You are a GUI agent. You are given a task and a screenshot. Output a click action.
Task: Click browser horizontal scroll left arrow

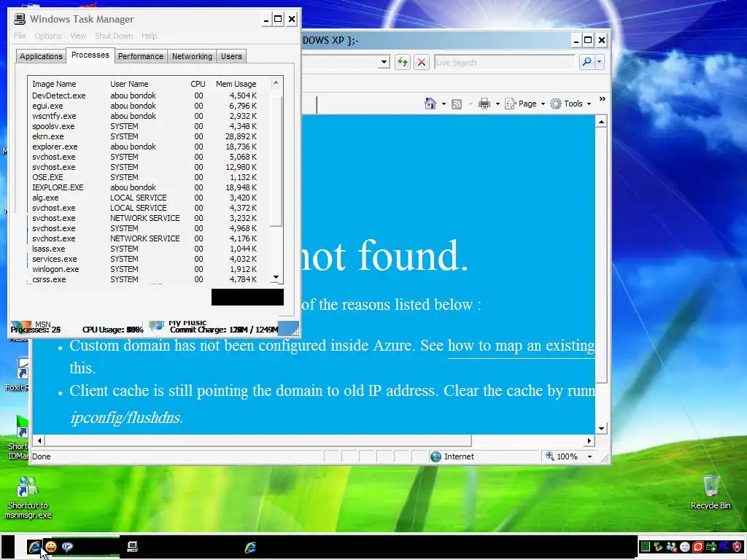[39, 440]
